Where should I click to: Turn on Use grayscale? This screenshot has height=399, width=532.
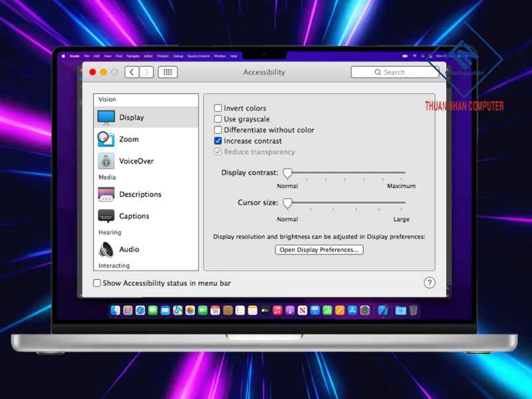(218, 119)
